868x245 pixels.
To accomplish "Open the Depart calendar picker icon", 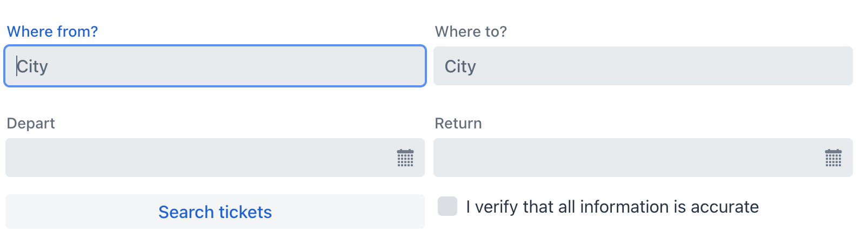I will pos(405,158).
